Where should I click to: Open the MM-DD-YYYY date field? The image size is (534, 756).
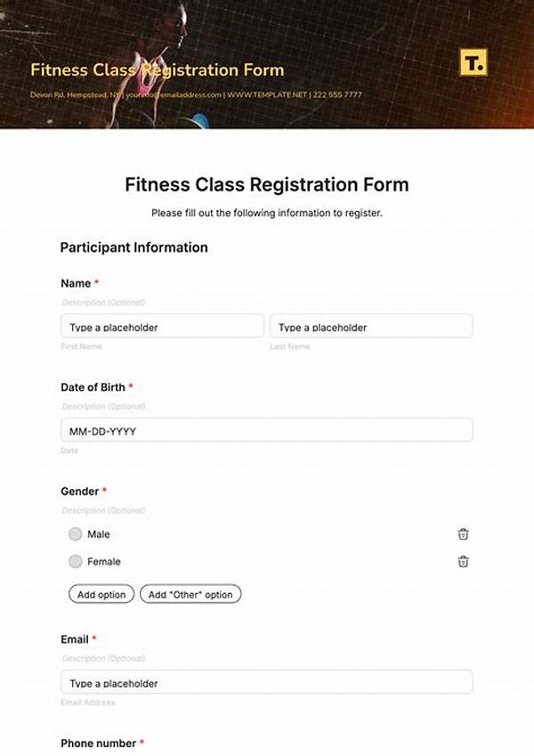coord(265,430)
